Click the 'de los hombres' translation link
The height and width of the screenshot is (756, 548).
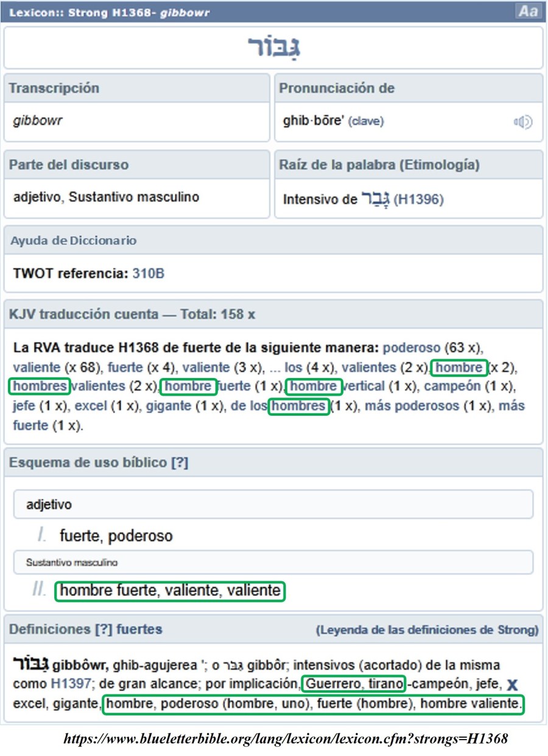coord(279,405)
